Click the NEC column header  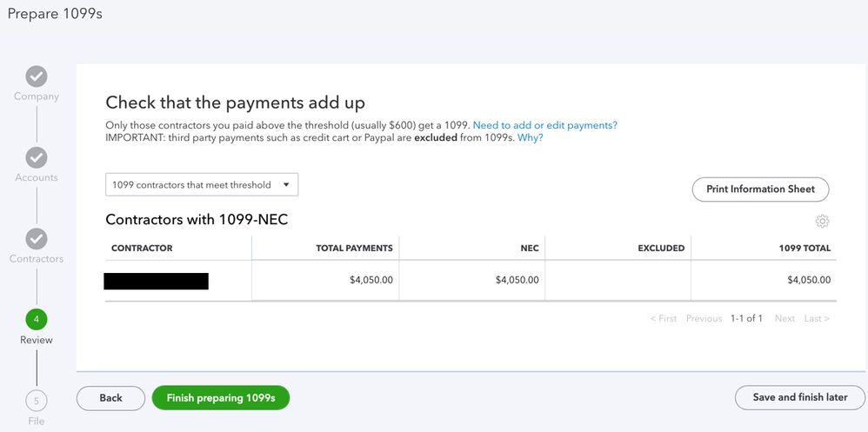pos(529,249)
